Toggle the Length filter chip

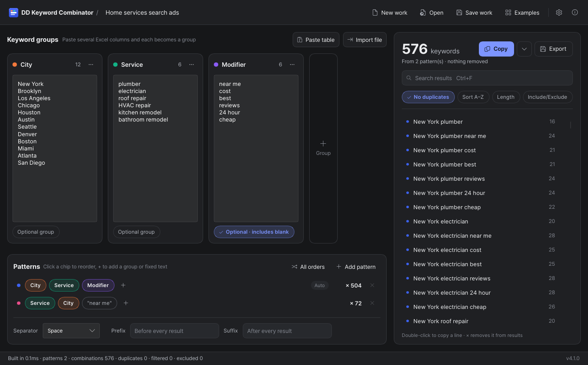(x=506, y=97)
